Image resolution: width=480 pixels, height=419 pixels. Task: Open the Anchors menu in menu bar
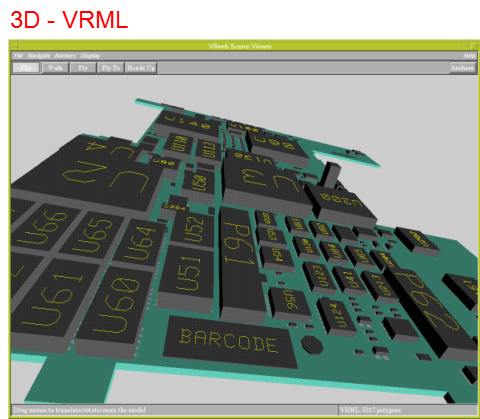(65, 56)
